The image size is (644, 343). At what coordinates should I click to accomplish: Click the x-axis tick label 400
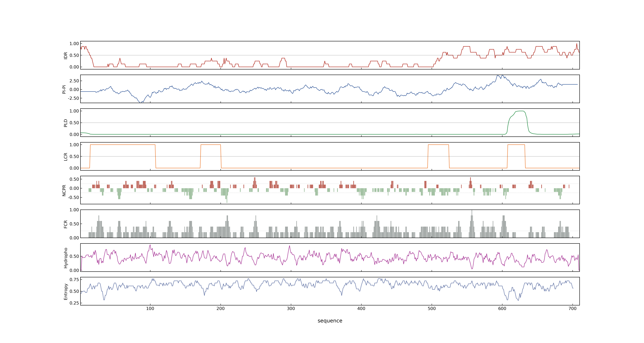(x=361, y=309)
